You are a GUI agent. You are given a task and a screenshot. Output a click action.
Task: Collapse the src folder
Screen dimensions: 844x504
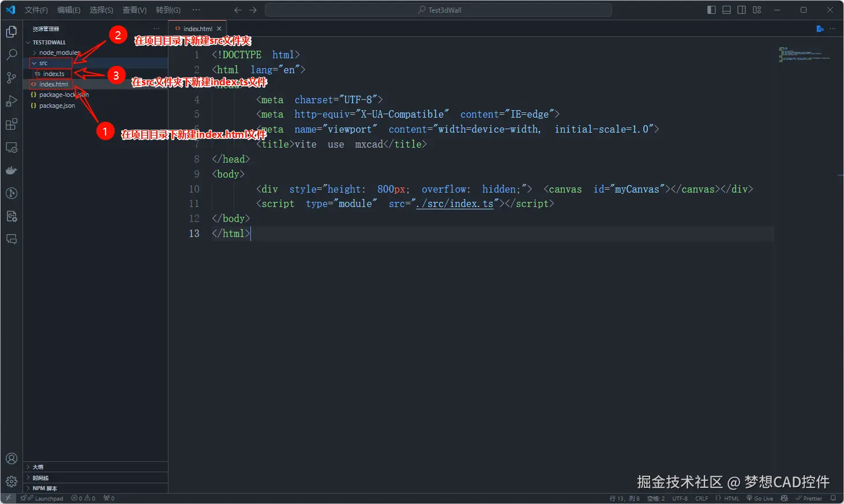click(x=95, y=63)
